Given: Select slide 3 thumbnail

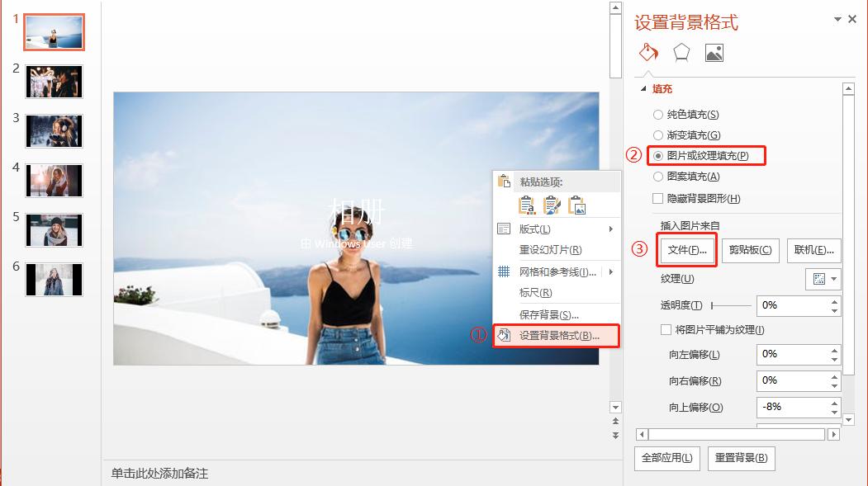Looking at the screenshot, I should pos(55,131).
